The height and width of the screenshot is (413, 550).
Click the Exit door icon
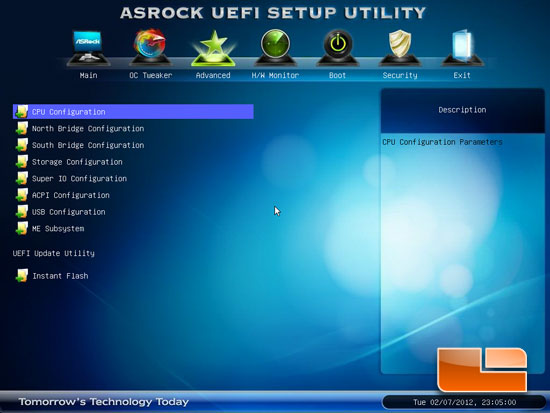pos(462,48)
